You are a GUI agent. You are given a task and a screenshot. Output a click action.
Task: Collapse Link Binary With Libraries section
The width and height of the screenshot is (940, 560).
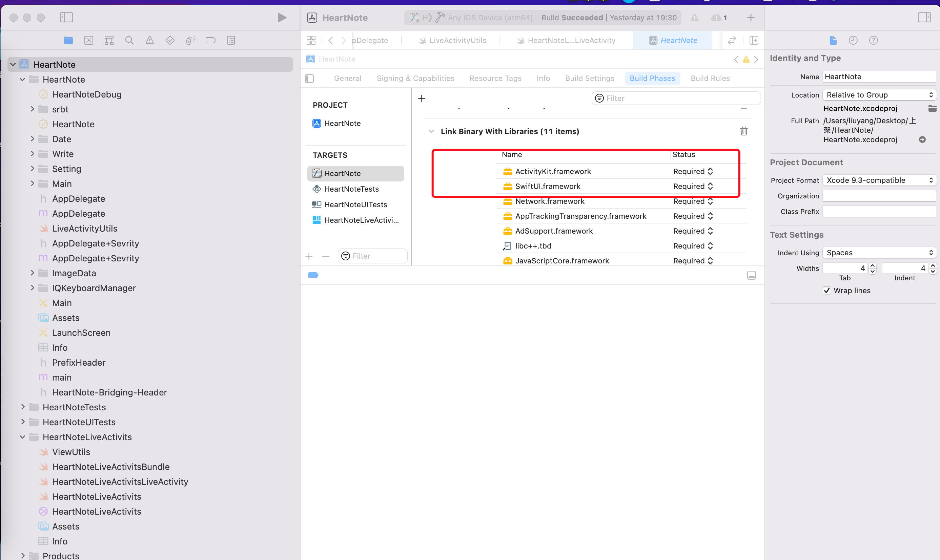point(431,131)
